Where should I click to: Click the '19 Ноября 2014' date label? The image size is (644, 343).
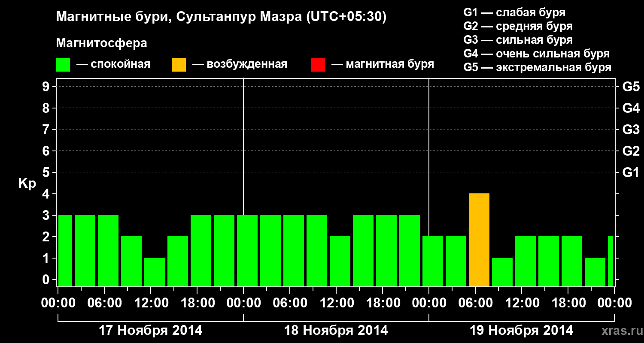522,330
